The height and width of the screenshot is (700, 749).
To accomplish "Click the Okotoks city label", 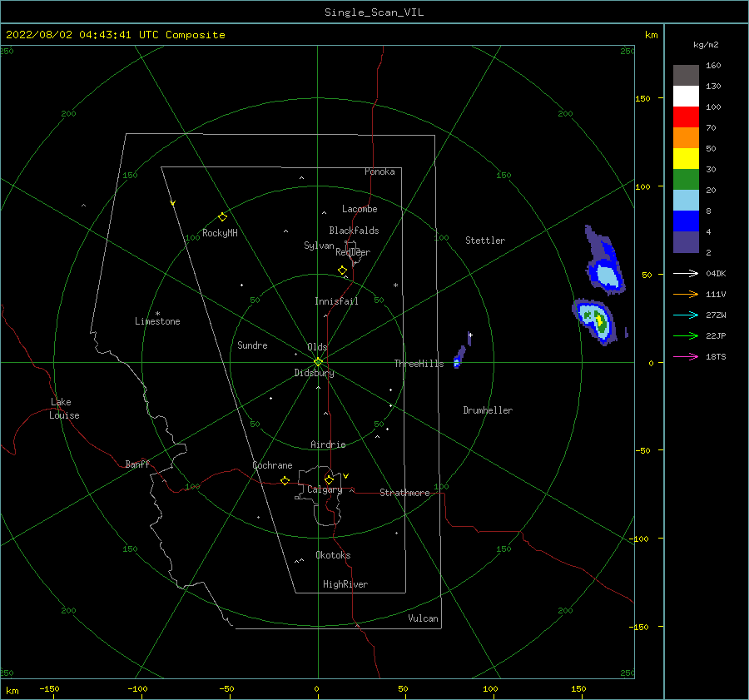I will (x=333, y=555).
